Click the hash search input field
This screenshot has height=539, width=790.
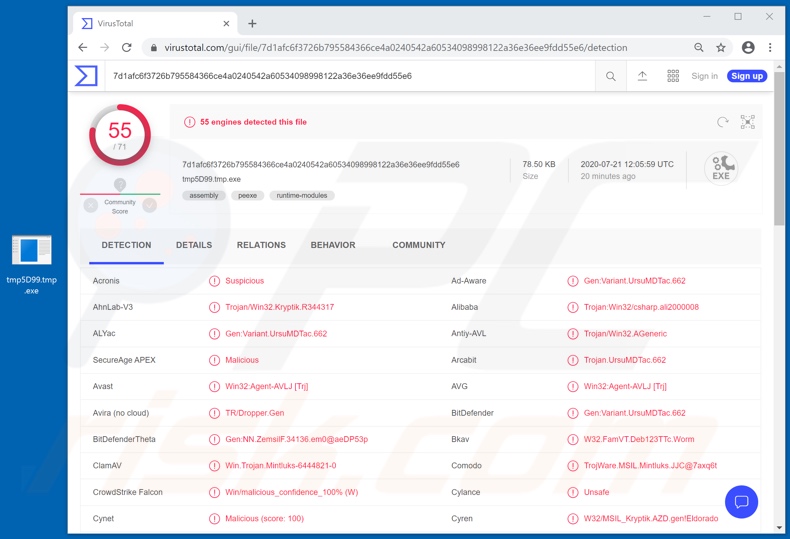click(x=350, y=76)
